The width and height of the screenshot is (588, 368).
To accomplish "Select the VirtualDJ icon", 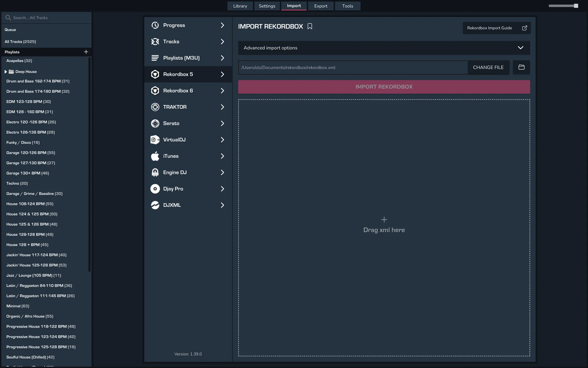I will click(155, 140).
